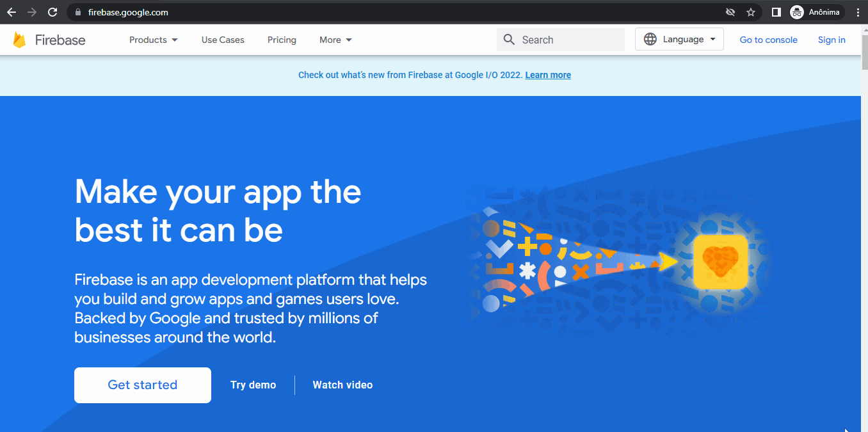Click the headline "Make your app the best"
Image resolution: width=868 pixels, height=432 pixels.
click(x=218, y=211)
